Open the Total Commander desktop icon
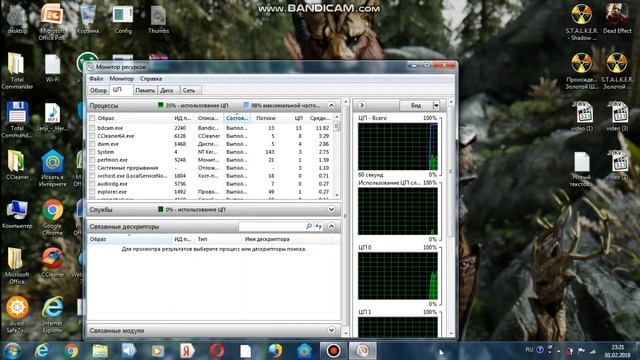This screenshot has width=640, height=360. 17,71
